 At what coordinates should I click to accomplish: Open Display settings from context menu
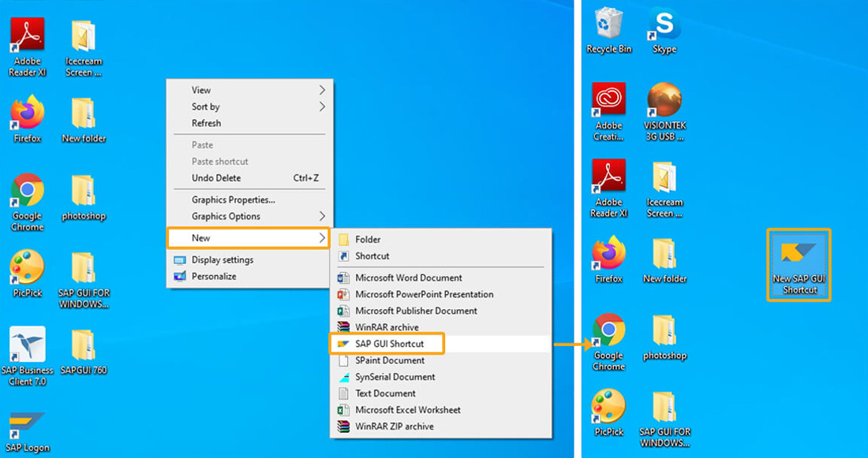coord(222,260)
